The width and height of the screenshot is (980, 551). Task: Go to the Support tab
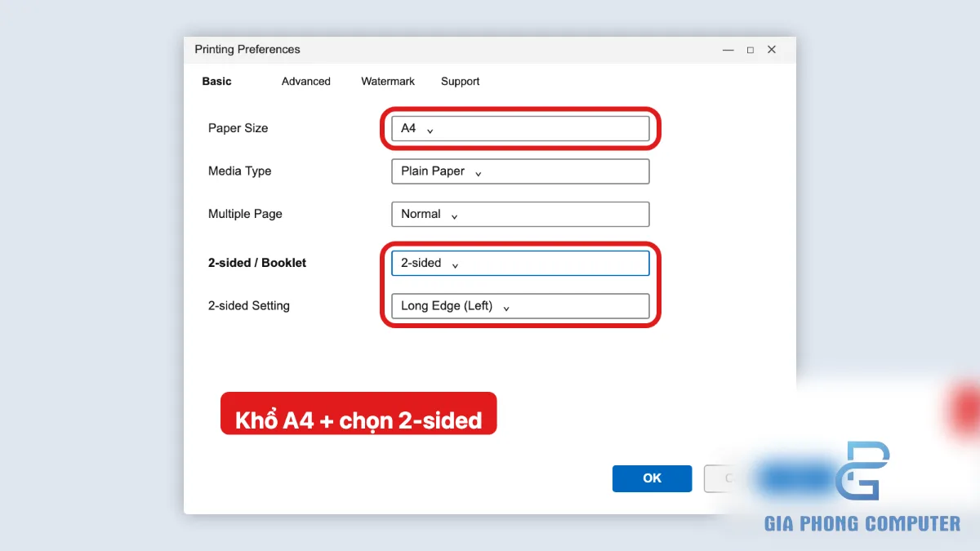click(x=461, y=82)
